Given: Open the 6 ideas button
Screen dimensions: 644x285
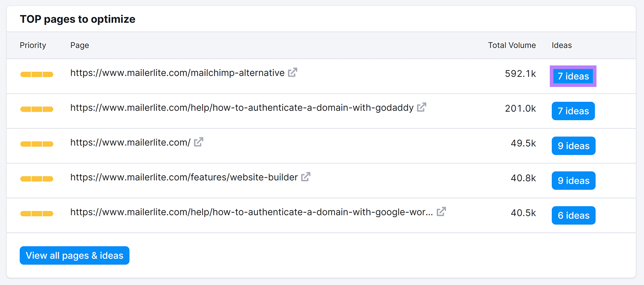Looking at the screenshot, I should (574, 215).
